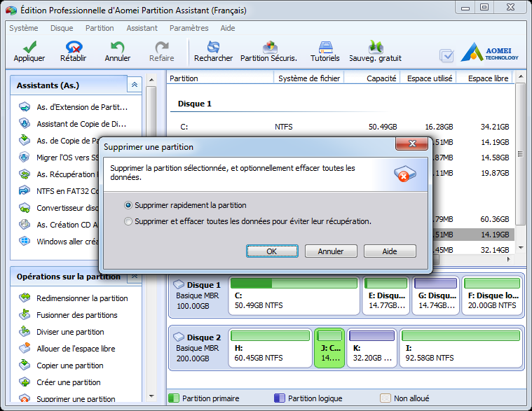The height and width of the screenshot is (411, 532).
Task: Select E: partition block on Disque 1
Action: [x=386, y=295]
